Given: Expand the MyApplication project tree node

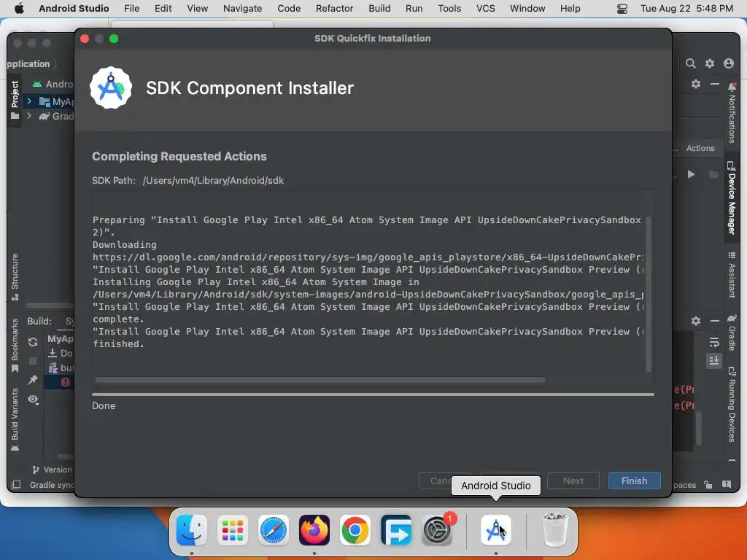Looking at the screenshot, I should pos(29,101).
